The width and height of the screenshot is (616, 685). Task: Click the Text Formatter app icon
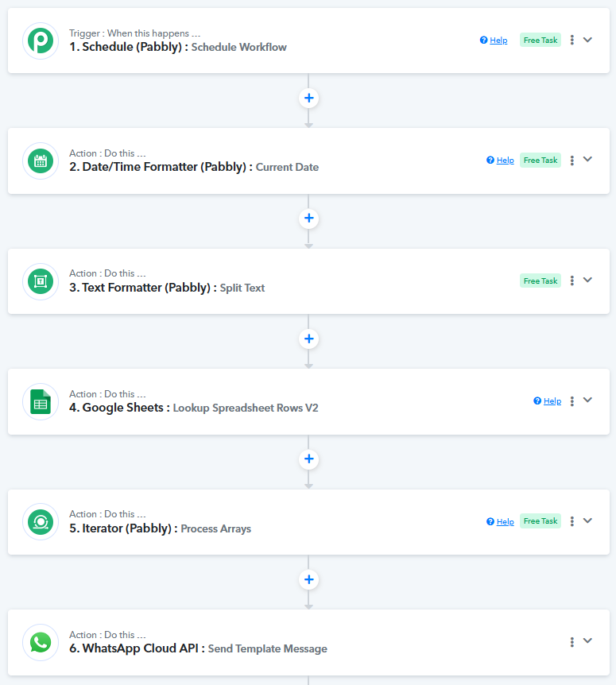(x=41, y=281)
